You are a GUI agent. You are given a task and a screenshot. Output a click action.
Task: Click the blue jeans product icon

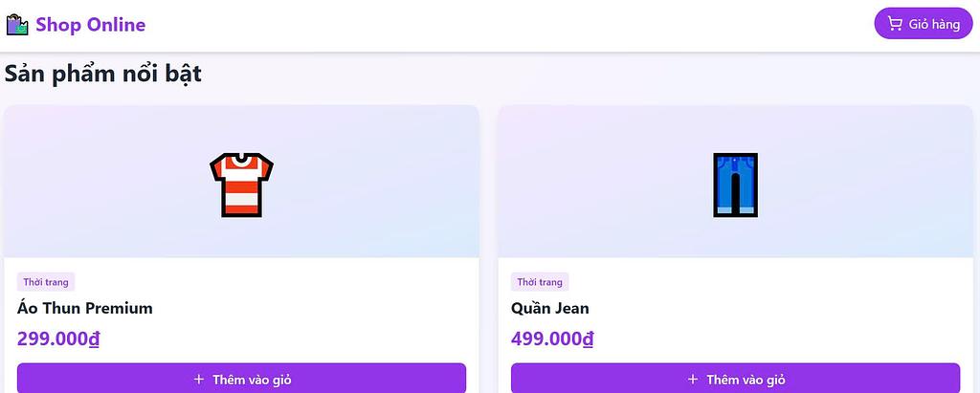(x=735, y=184)
